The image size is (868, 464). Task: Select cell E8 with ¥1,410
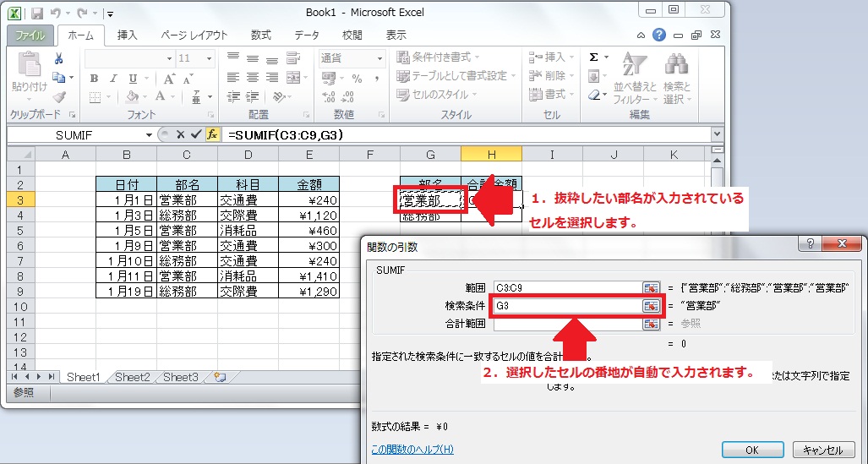click(x=308, y=276)
